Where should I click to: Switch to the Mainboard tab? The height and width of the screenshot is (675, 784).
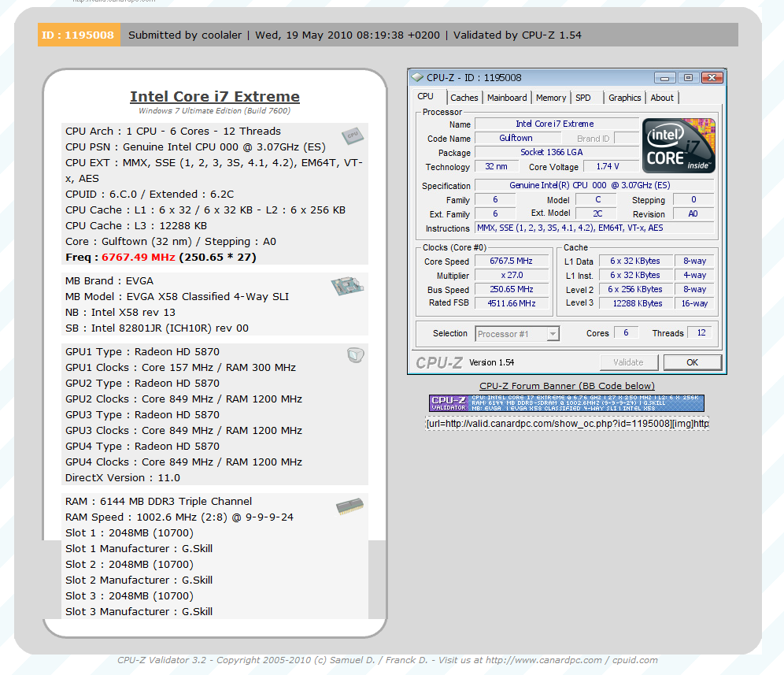[507, 98]
